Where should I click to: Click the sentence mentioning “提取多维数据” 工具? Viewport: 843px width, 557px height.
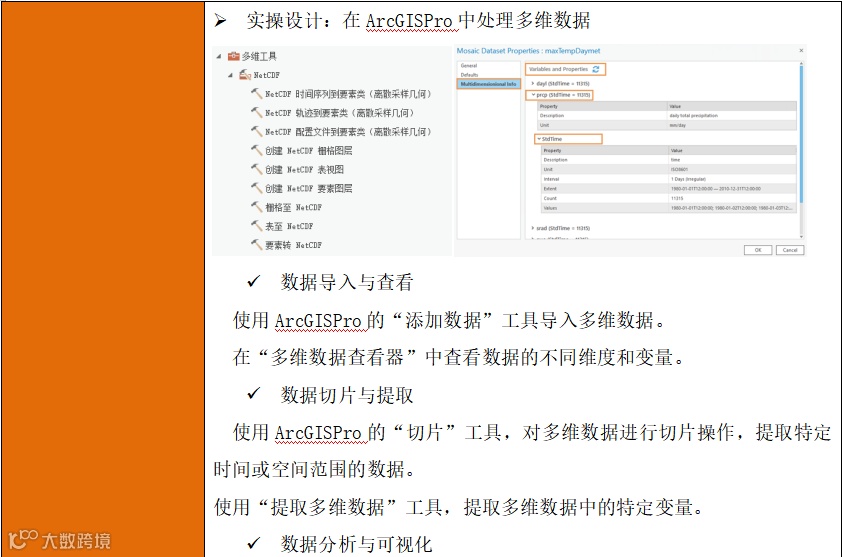[459, 506]
